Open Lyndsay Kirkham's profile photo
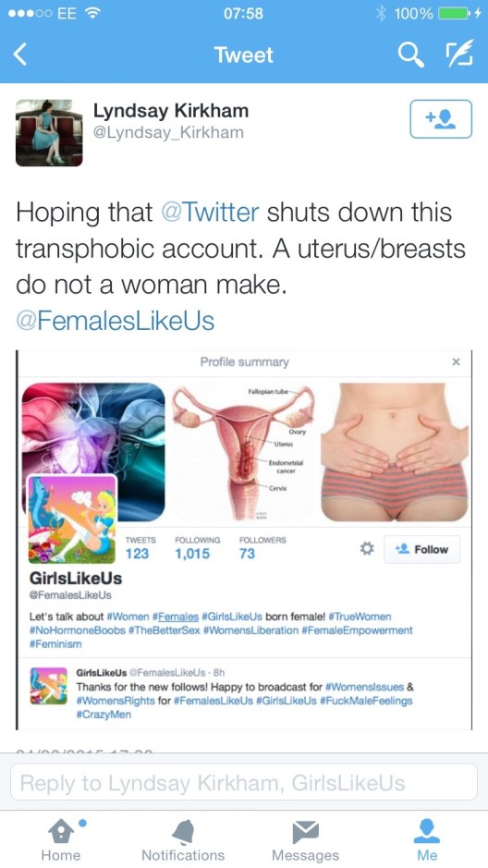 [49, 133]
